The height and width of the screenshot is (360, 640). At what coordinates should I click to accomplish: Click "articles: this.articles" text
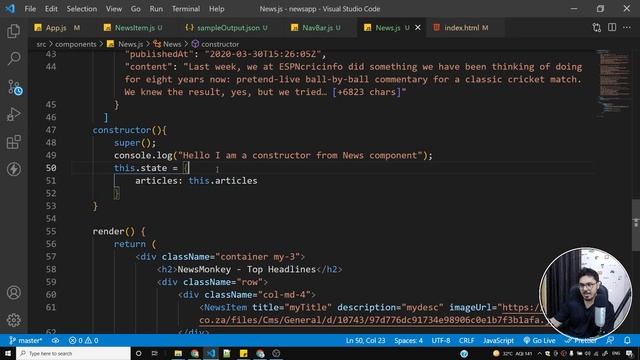(196, 180)
